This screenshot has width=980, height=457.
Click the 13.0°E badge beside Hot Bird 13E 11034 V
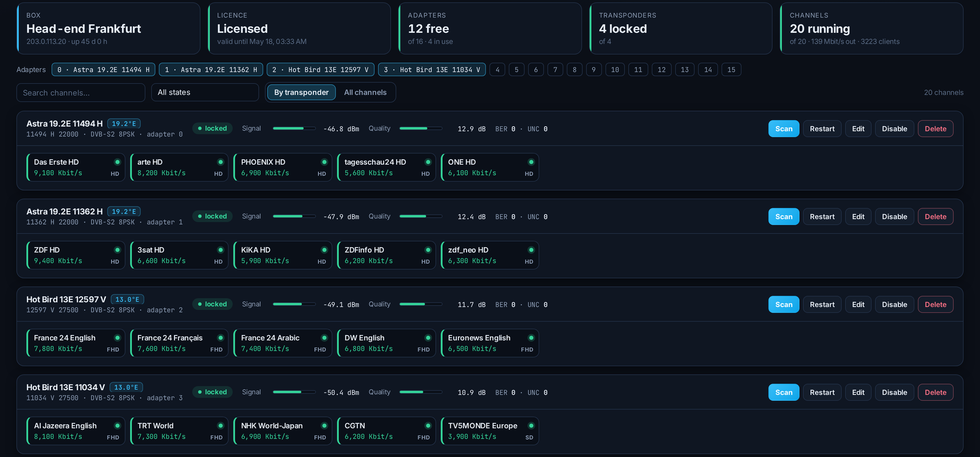[x=126, y=388]
